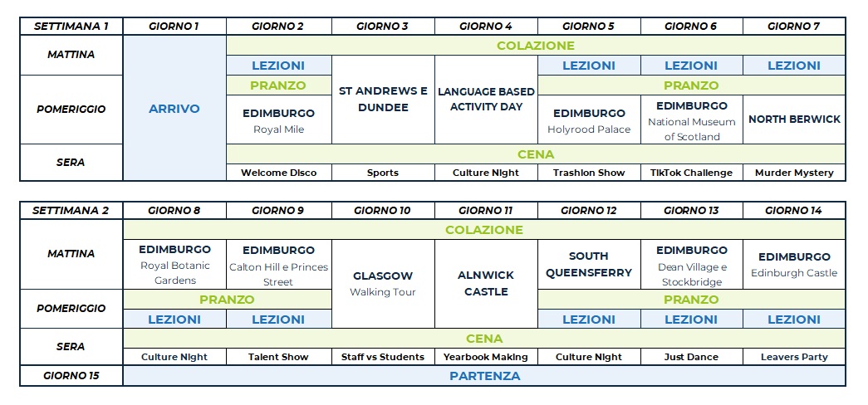Select the South Queensferry cell
The width and height of the screenshot is (868, 405).
[x=589, y=264]
